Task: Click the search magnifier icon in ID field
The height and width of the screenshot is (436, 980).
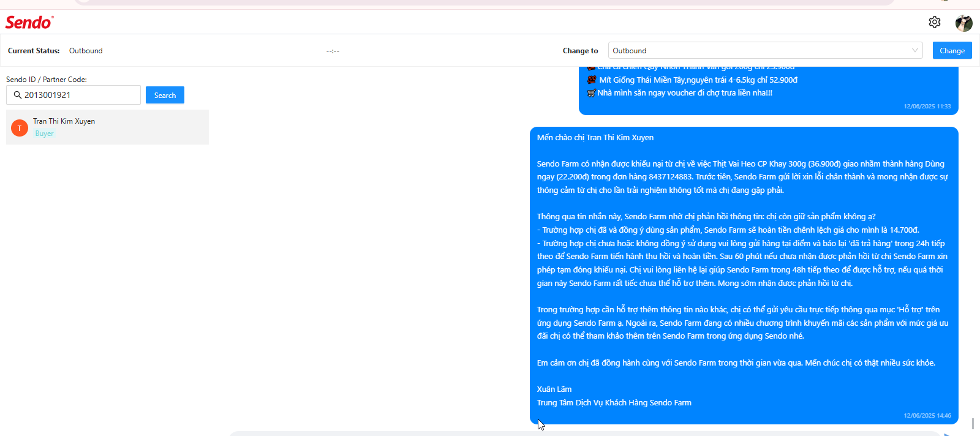Action: click(17, 95)
